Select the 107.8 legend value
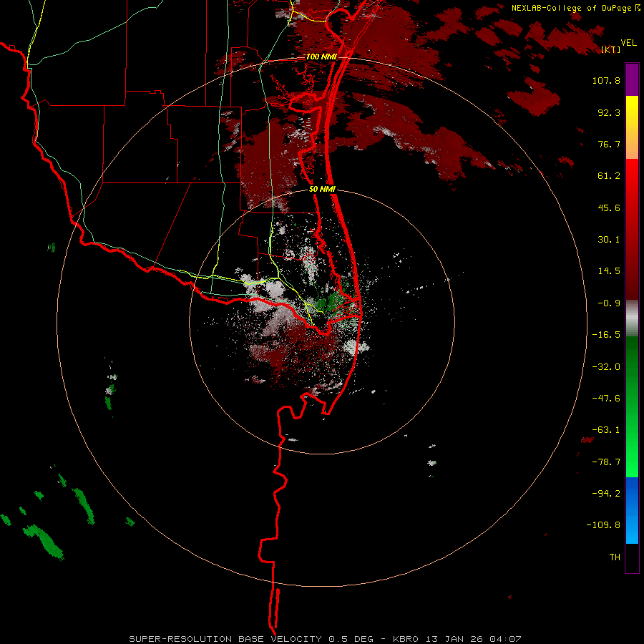The height and width of the screenshot is (644, 644). pos(606,80)
